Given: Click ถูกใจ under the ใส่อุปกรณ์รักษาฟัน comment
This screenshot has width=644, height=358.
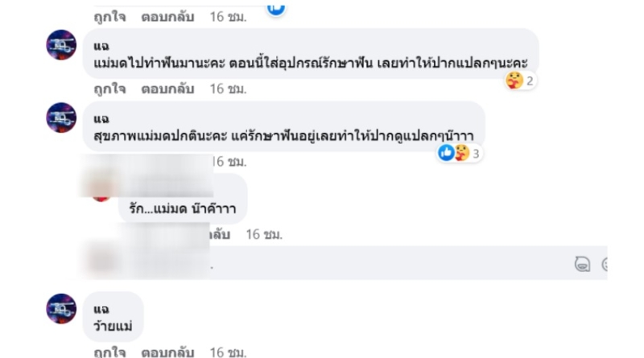Looking at the screenshot, I should (109, 89).
